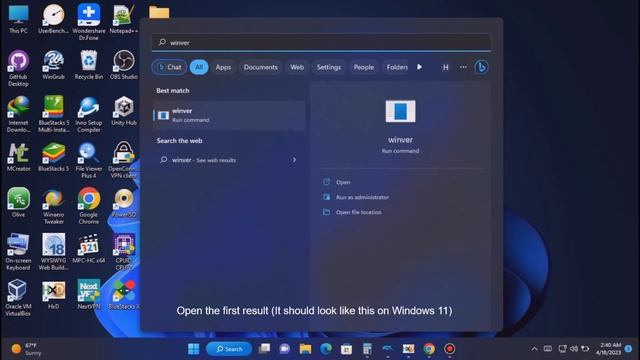The image size is (640, 360).
Task: Click winver See web results entry
Action: pos(229,160)
